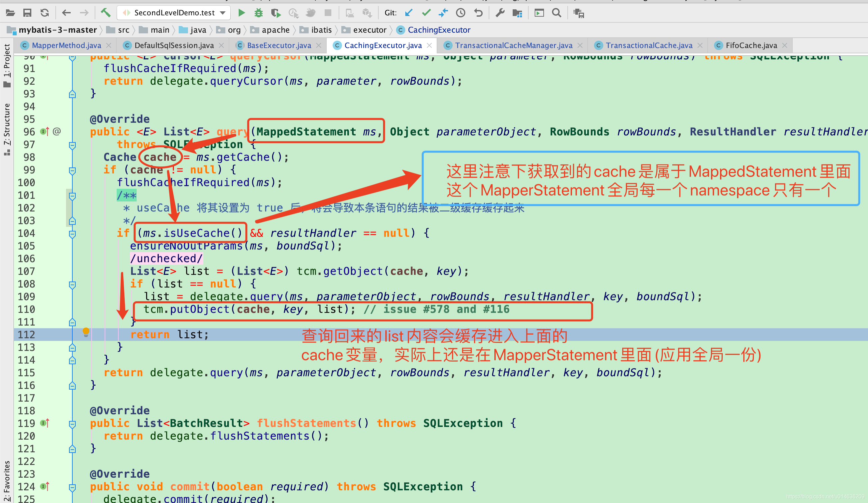Click the rightmost toolbar window icon
This screenshot has height=503, width=868.
(578, 13)
